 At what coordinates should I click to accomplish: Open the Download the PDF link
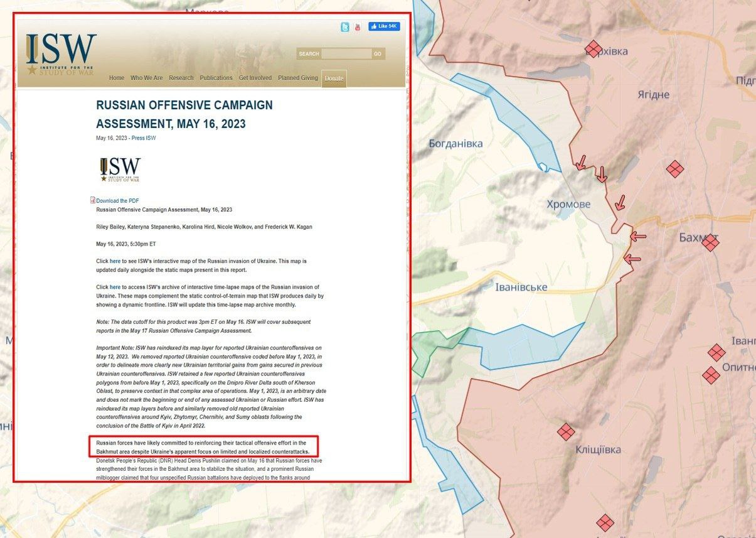coord(117,201)
